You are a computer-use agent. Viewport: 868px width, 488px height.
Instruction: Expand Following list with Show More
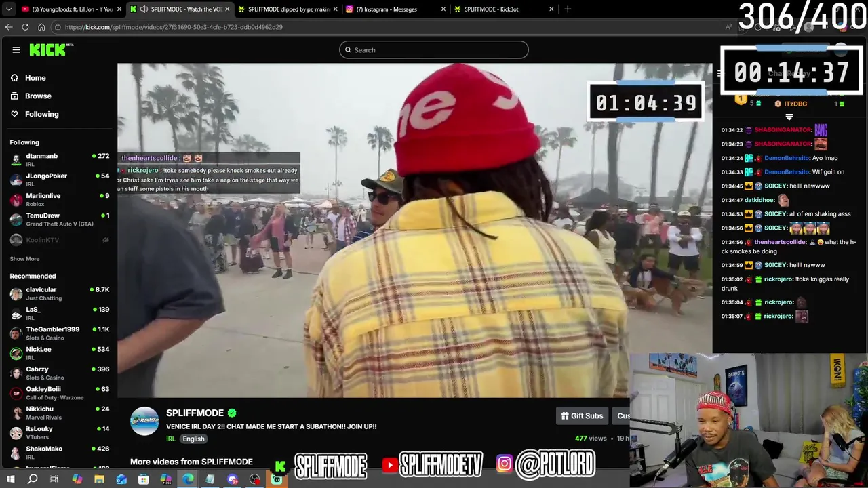pyautogui.click(x=24, y=259)
